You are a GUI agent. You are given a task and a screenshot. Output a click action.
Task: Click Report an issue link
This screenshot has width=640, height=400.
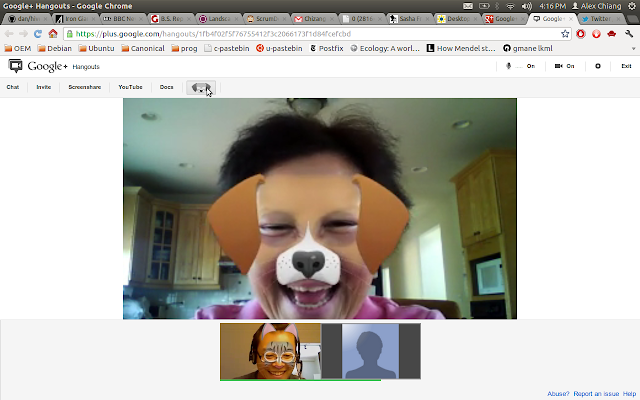tap(596, 394)
